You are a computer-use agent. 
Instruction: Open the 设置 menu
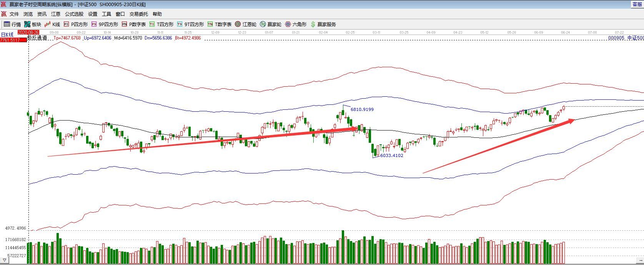tap(93, 14)
